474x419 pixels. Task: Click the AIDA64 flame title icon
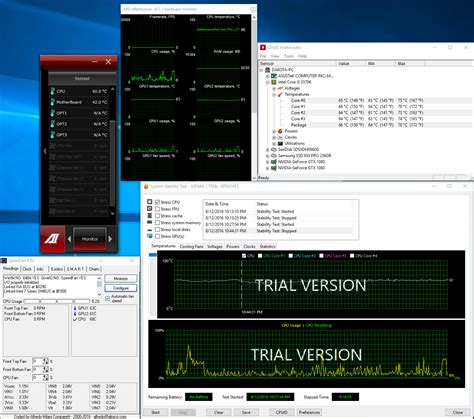click(146, 186)
